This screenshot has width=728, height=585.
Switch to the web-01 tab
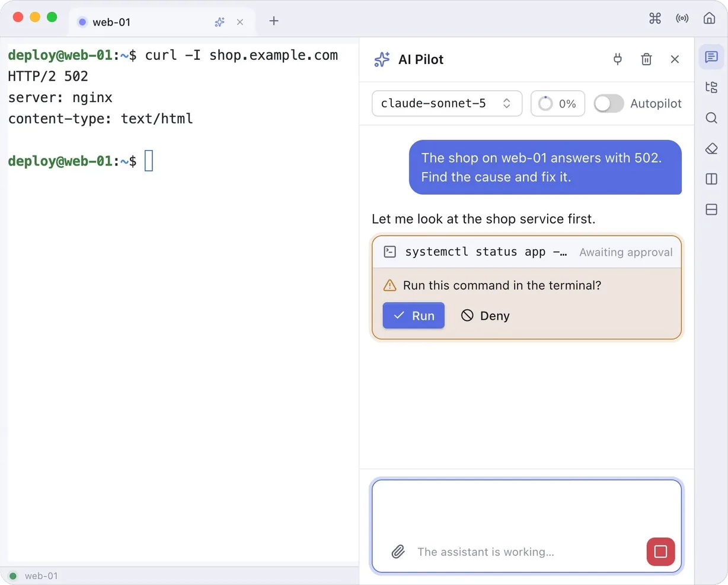coord(162,22)
